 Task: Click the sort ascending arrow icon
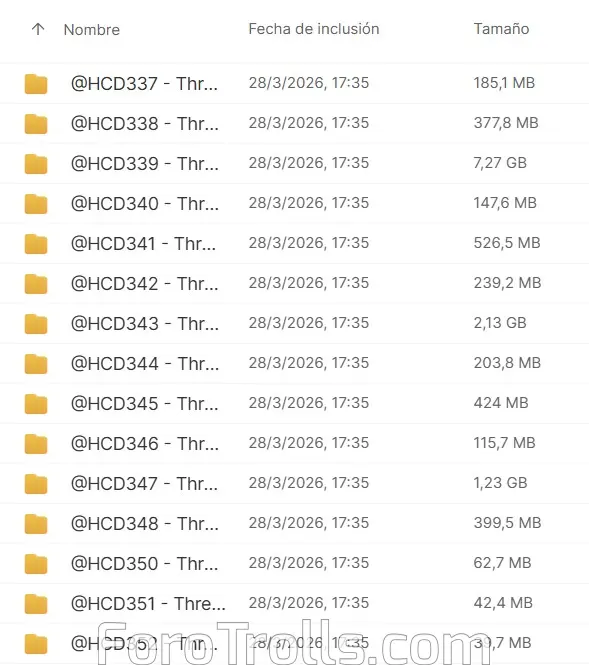tap(38, 29)
